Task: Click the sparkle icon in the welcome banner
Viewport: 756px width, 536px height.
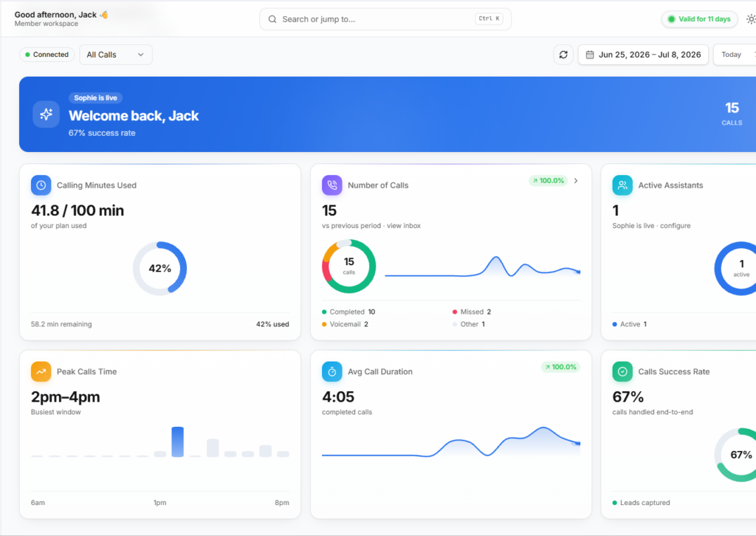Action: (x=46, y=115)
